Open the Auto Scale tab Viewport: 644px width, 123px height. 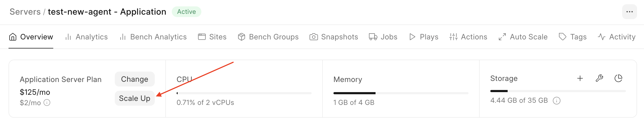coord(523,37)
